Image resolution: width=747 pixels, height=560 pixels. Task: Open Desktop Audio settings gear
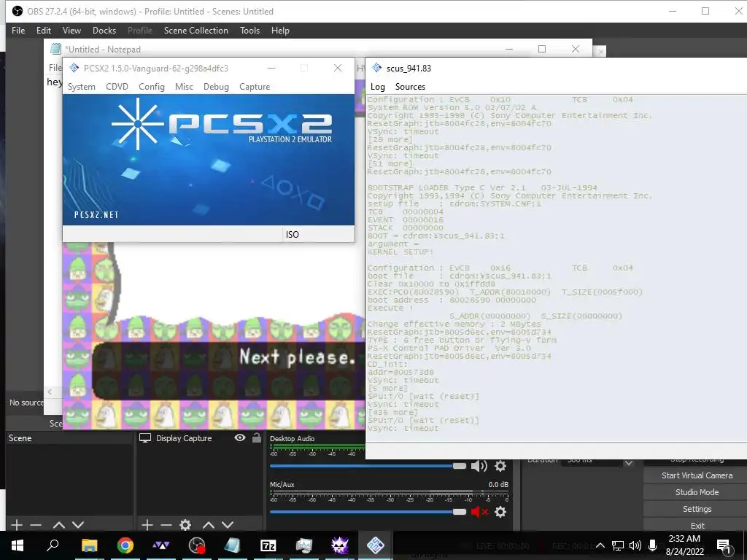click(x=500, y=466)
